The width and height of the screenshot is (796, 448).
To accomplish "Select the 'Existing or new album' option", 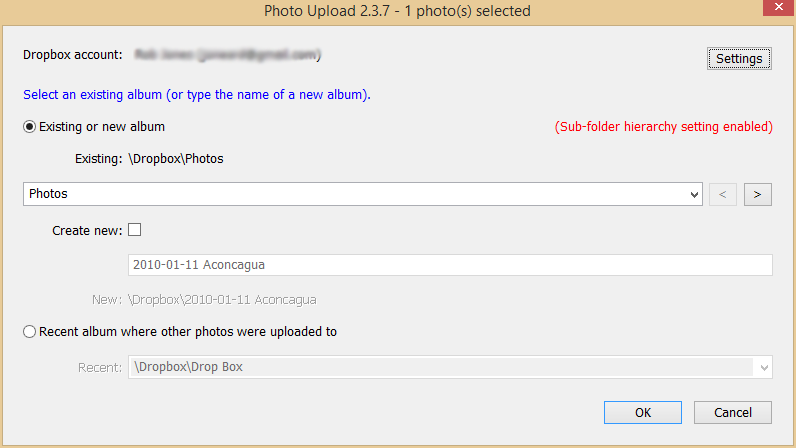I will coord(29,127).
